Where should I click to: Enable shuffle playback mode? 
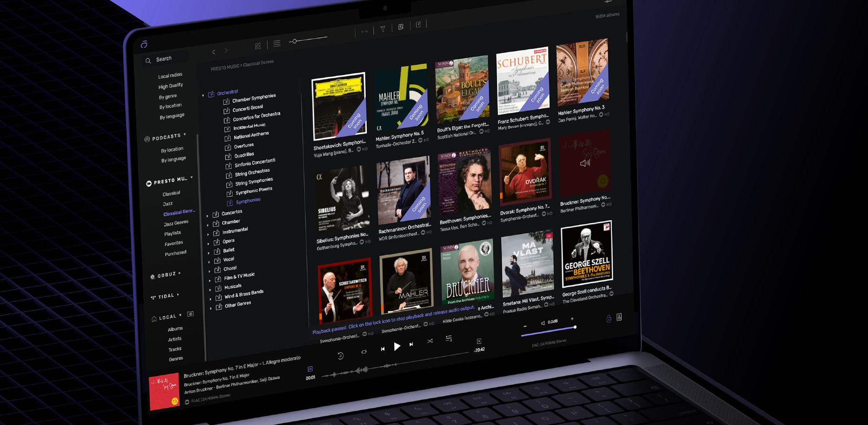click(x=430, y=341)
